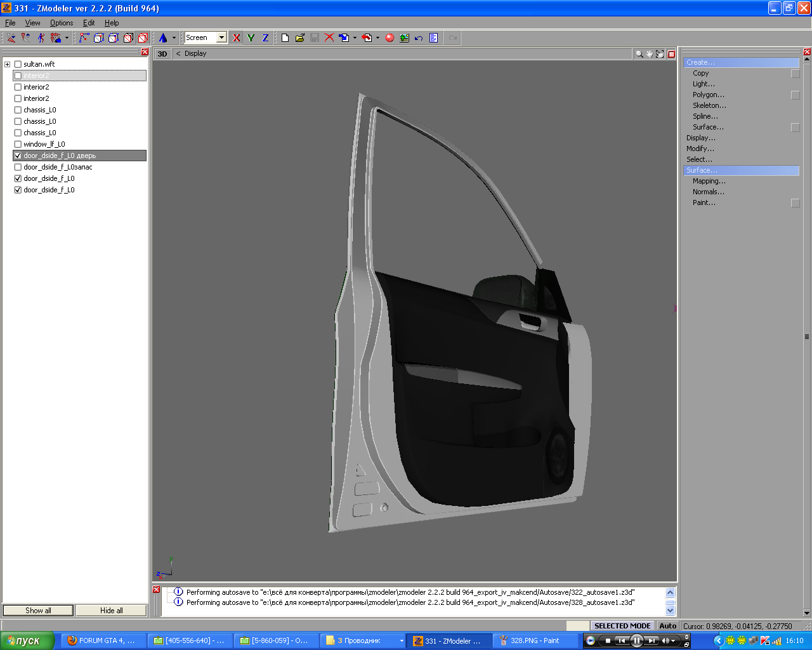
Task: Toggle the Auto status bar button
Action: pos(668,626)
